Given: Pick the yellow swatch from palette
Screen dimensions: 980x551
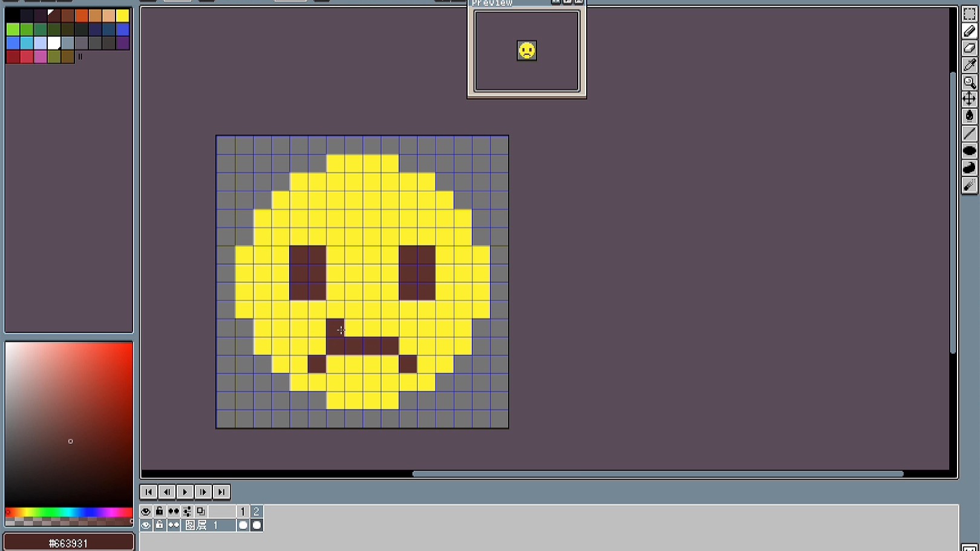Looking at the screenshot, I should coord(123,15).
